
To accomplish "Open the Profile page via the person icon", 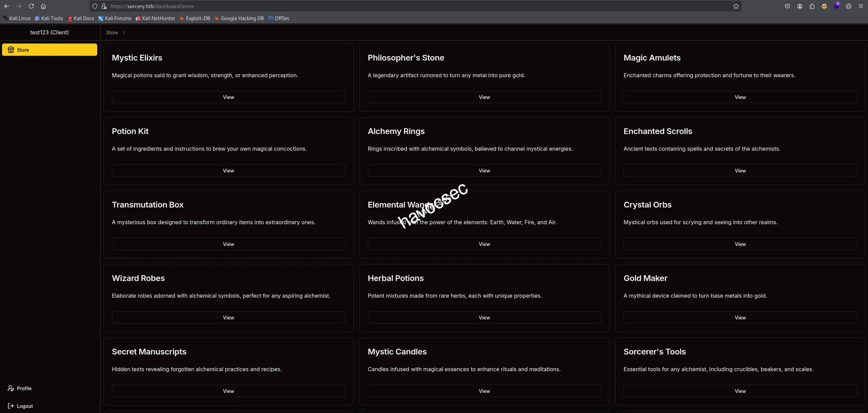I will [x=10, y=388].
